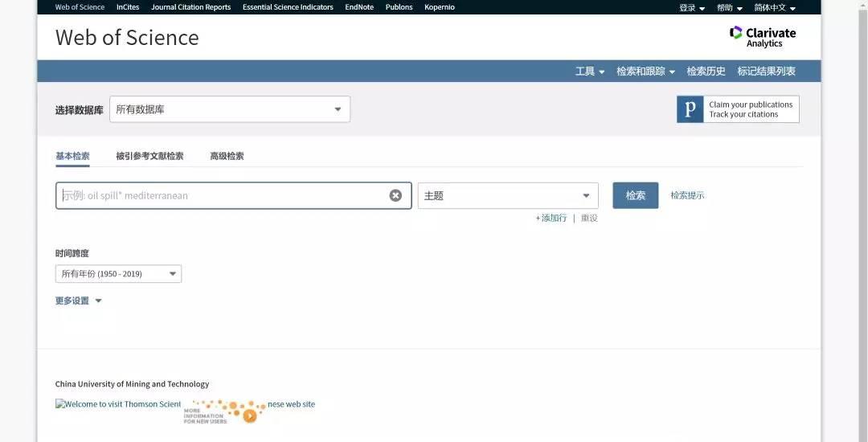Switch to the 基本检索 tab
Viewport: 868px width, 442px height.
[72, 156]
